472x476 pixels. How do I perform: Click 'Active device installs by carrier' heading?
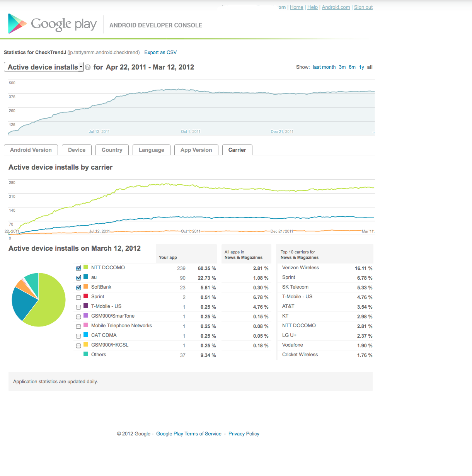pyautogui.click(x=61, y=167)
